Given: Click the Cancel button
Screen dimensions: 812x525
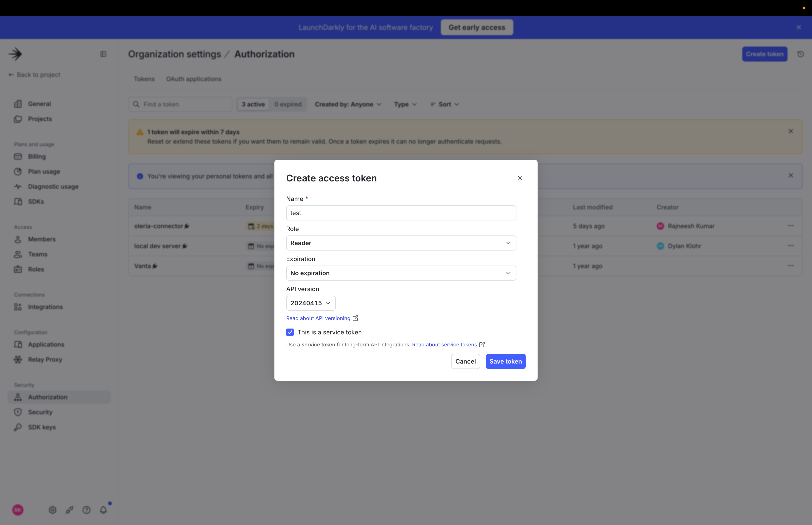Looking at the screenshot, I should [x=465, y=361].
